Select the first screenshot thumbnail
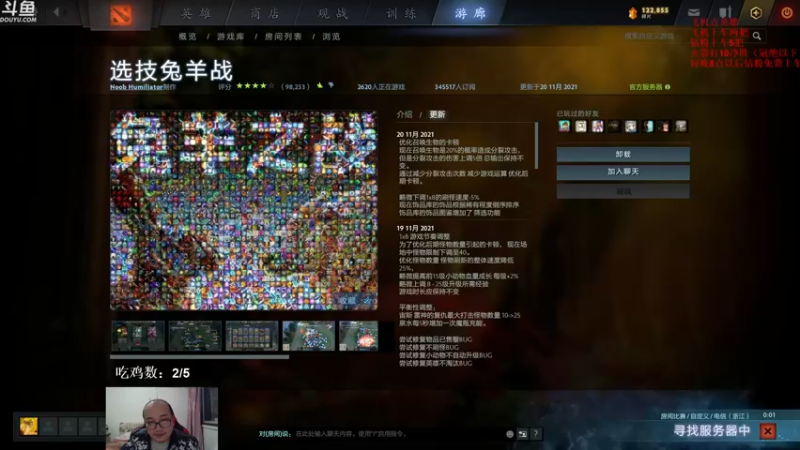The width and height of the screenshot is (800, 450). click(x=138, y=336)
